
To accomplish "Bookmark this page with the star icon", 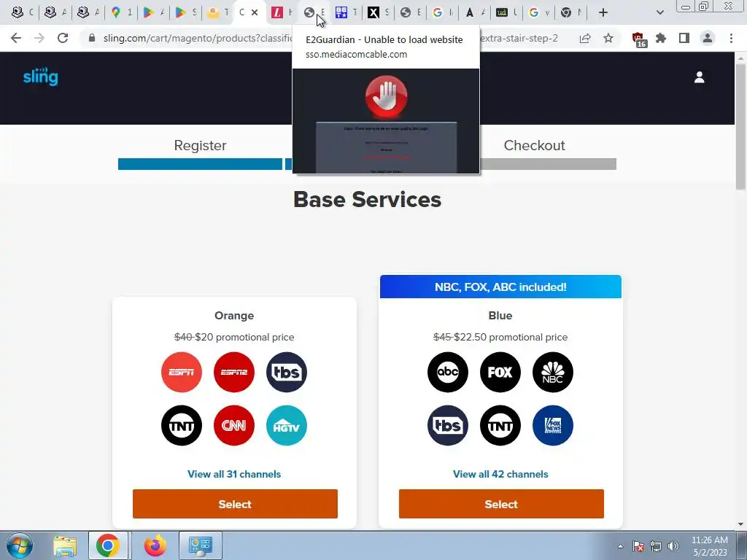I will [608, 38].
